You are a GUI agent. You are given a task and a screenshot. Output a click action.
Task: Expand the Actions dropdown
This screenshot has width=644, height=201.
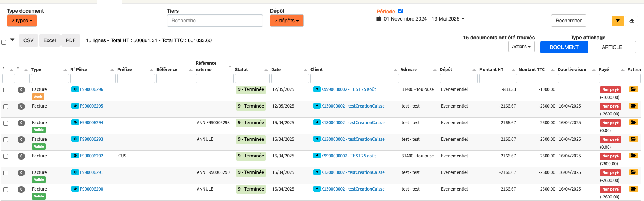tap(521, 47)
